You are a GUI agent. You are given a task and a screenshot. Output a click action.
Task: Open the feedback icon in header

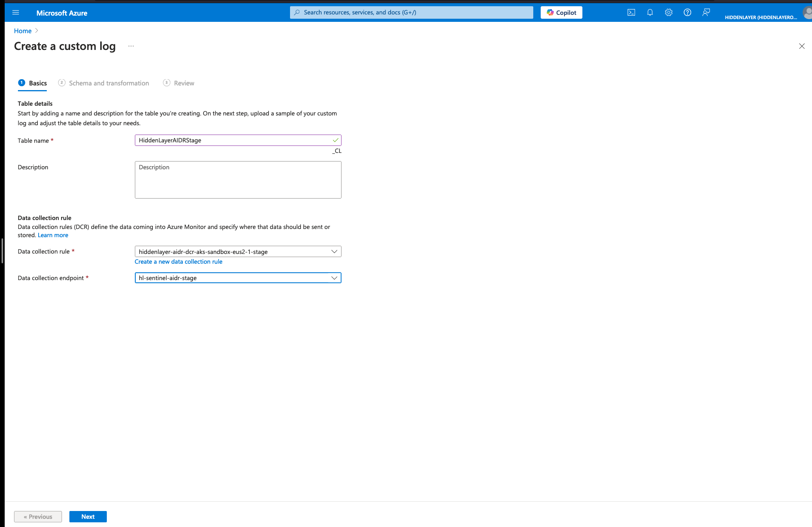[x=706, y=12]
